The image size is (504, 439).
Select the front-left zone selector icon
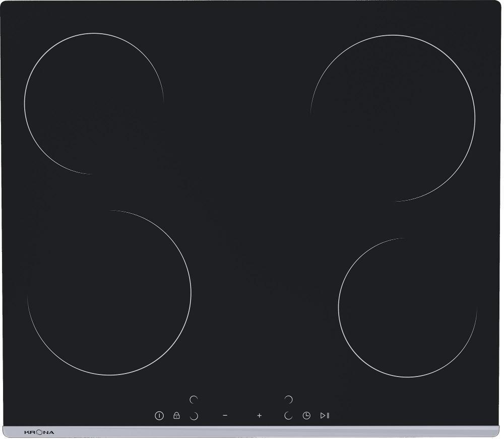point(194,416)
